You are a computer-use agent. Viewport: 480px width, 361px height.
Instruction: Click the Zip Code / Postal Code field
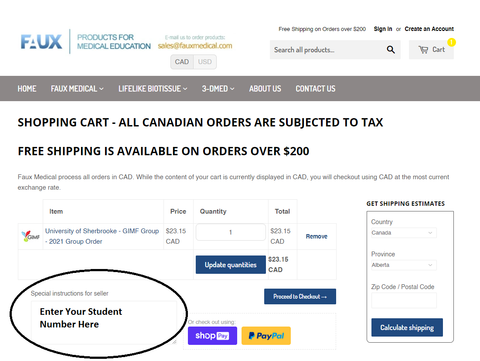(x=404, y=301)
